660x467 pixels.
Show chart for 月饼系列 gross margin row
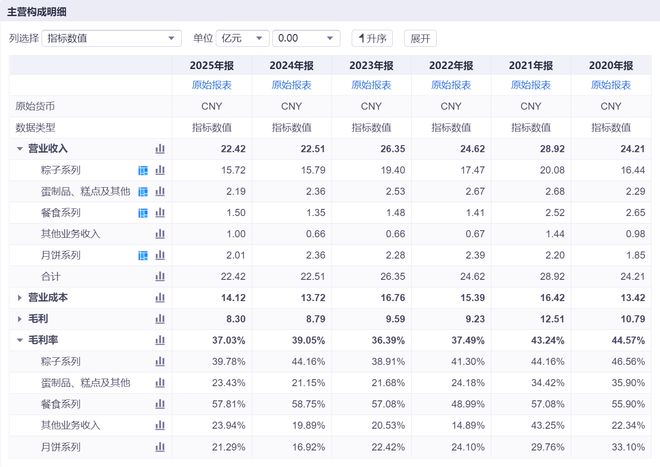point(160,447)
